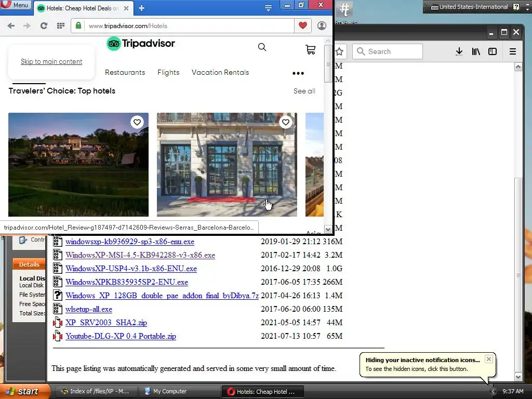Save the first hotel with heart toggle

click(x=137, y=122)
